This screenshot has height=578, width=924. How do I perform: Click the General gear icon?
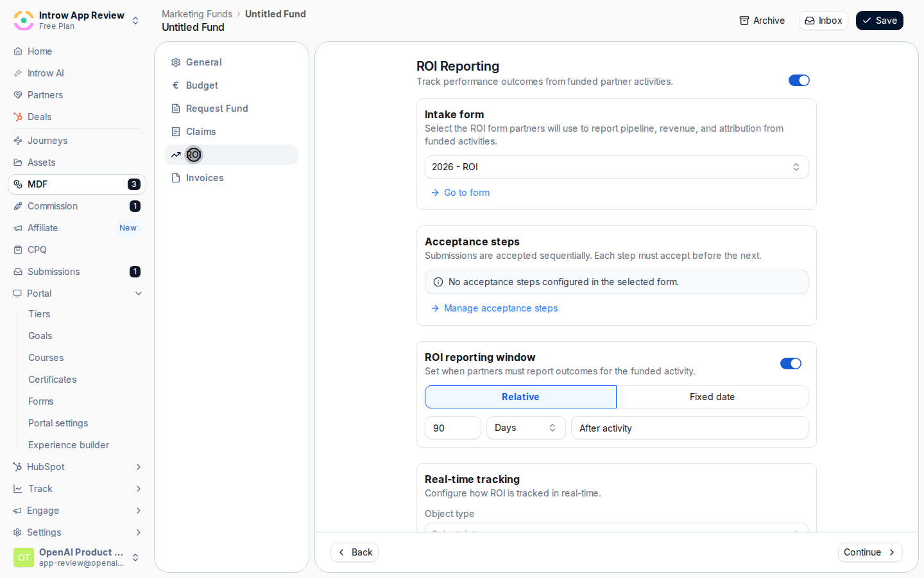click(x=176, y=62)
